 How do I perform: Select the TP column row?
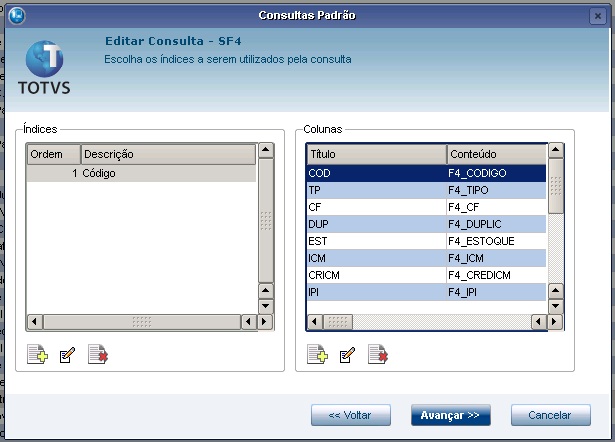click(x=426, y=190)
